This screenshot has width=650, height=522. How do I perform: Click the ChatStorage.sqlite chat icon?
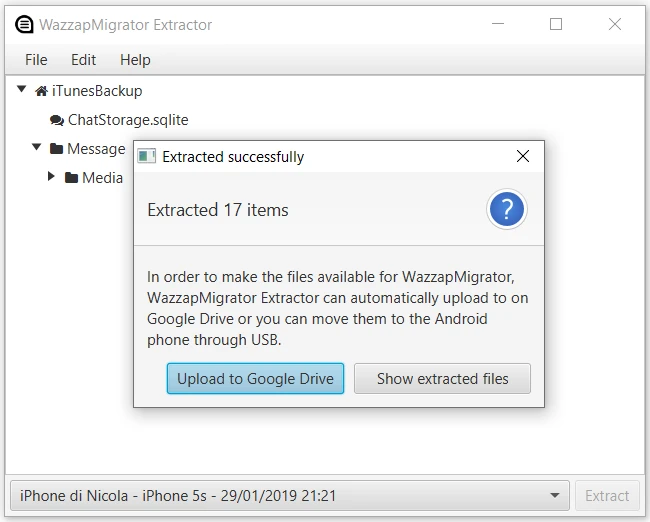(x=56, y=120)
